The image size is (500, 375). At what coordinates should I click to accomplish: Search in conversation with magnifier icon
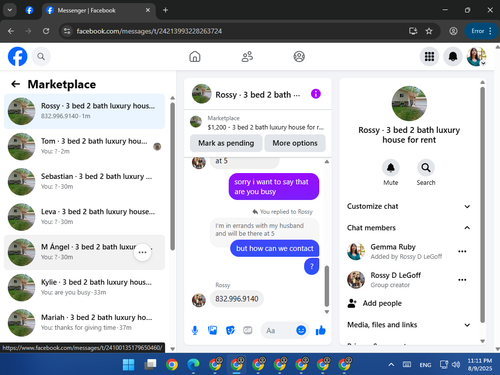pos(426,168)
